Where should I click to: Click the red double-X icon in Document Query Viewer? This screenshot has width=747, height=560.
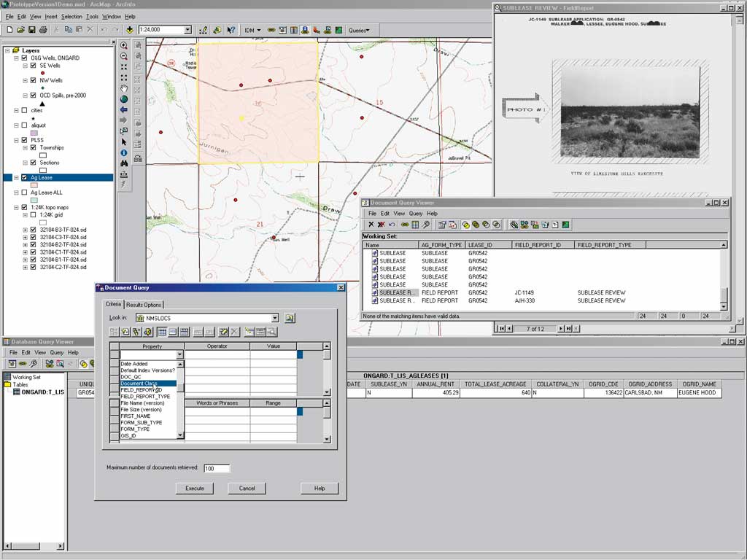click(381, 225)
